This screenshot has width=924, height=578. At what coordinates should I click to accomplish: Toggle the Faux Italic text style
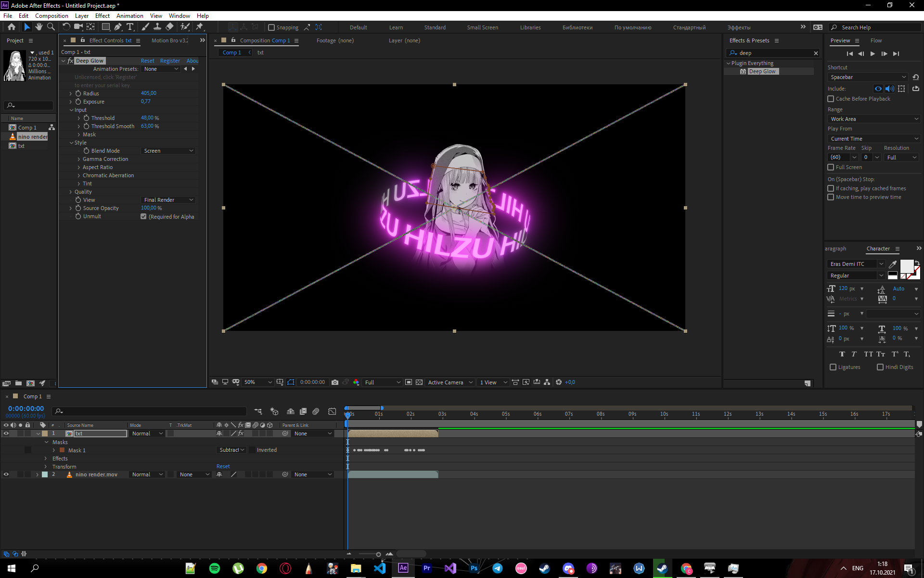point(854,354)
